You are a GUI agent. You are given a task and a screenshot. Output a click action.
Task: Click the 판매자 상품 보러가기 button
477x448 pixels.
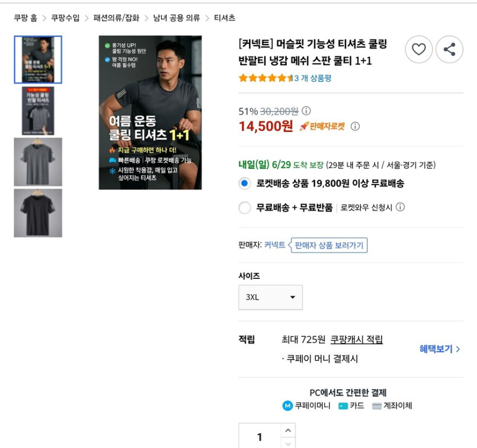pyautogui.click(x=328, y=245)
